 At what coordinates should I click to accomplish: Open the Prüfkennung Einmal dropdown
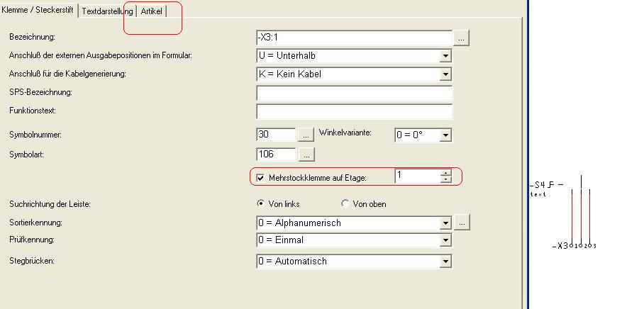tap(445, 240)
